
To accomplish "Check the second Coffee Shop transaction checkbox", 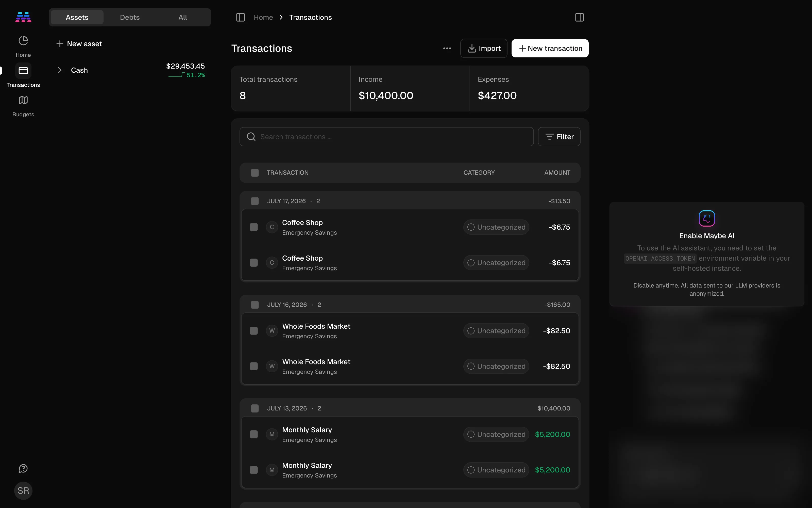I will [254, 263].
